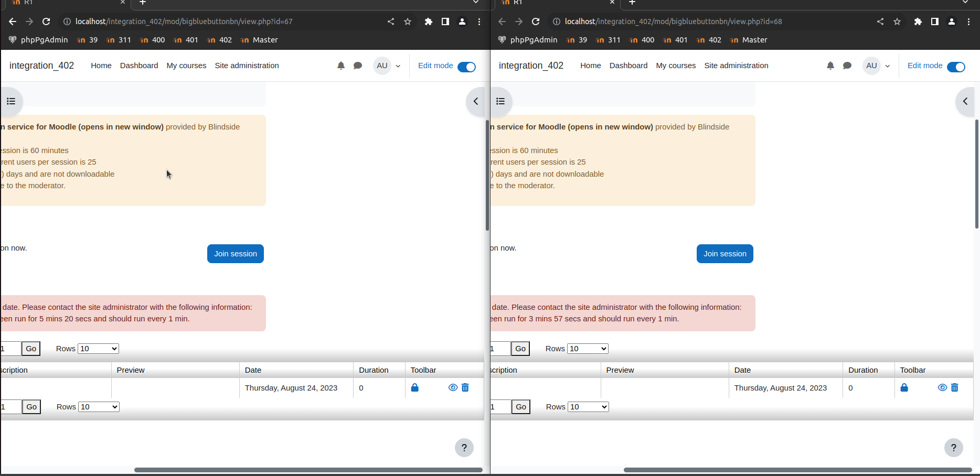Open Chrome menu dots in right browser

click(x=968, y=21)
